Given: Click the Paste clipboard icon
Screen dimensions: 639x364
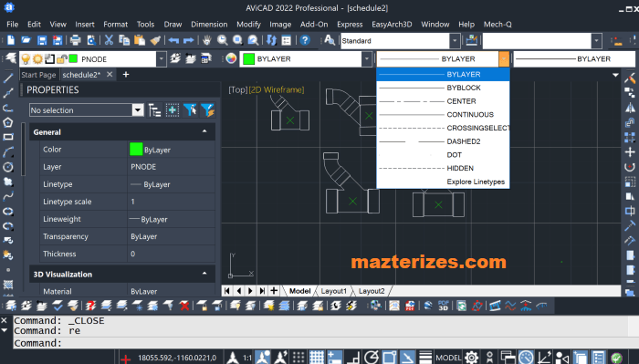Looking at the screenshot, I should (140, 40).
